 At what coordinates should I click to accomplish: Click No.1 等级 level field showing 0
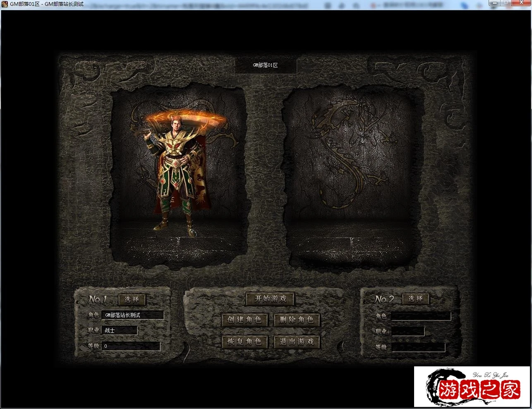(131, 346)
